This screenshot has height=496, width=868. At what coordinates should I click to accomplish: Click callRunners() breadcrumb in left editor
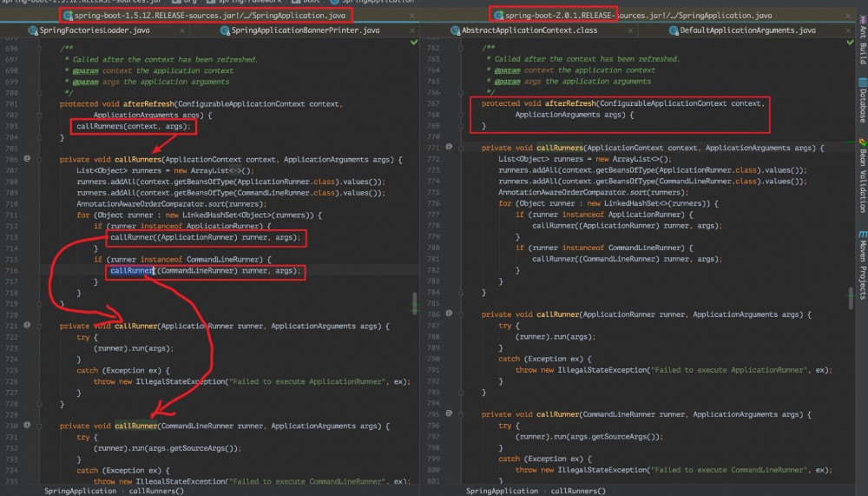coord(156,491)
